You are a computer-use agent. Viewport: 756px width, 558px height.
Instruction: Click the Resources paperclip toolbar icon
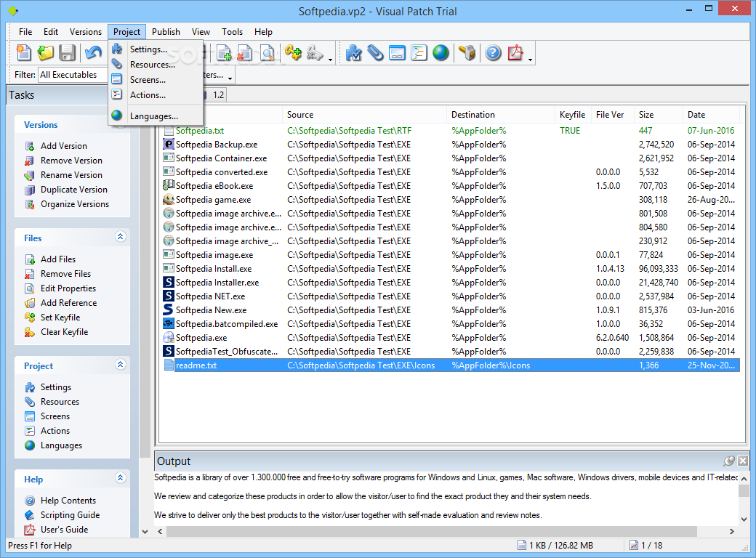[x=375, y=53]
